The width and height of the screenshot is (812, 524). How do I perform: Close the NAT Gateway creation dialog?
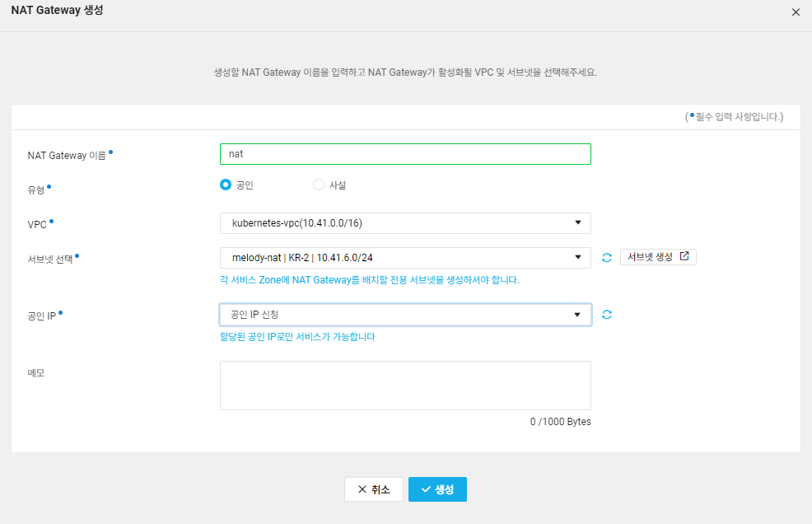coord(796,12)
